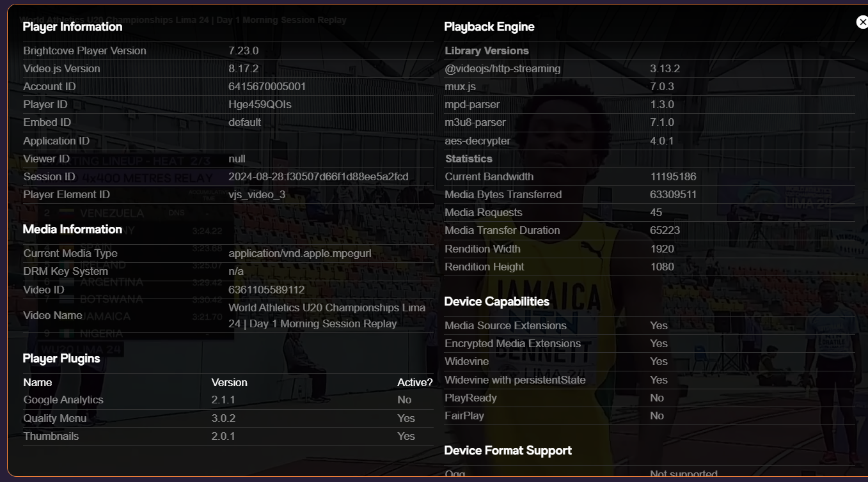This screenshot has width=868, height=482.
Task: Click the Media Bytes Transferred value 63309511
Action: click(674, 194)
